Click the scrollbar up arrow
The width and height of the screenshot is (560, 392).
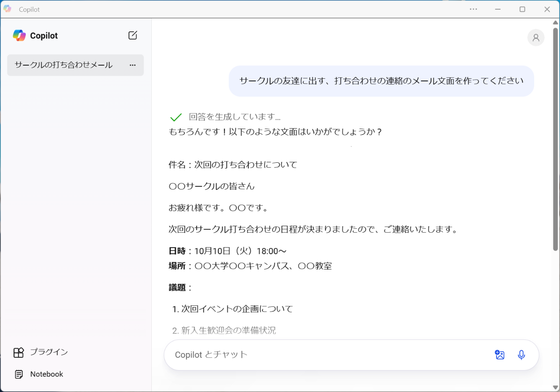(x=556, y=23)
